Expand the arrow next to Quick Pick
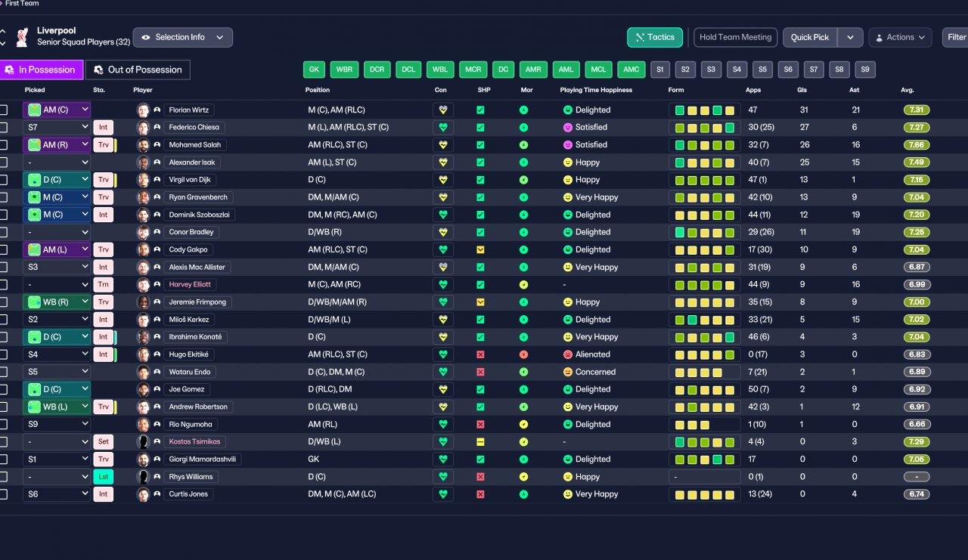Image resolution: width=968 pixels, height=560 pixels. click(850, 37)
